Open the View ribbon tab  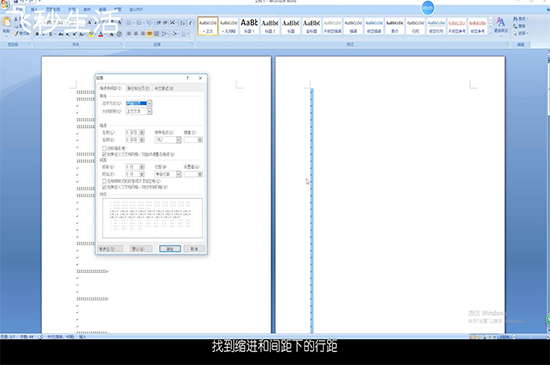click(118, 9)
